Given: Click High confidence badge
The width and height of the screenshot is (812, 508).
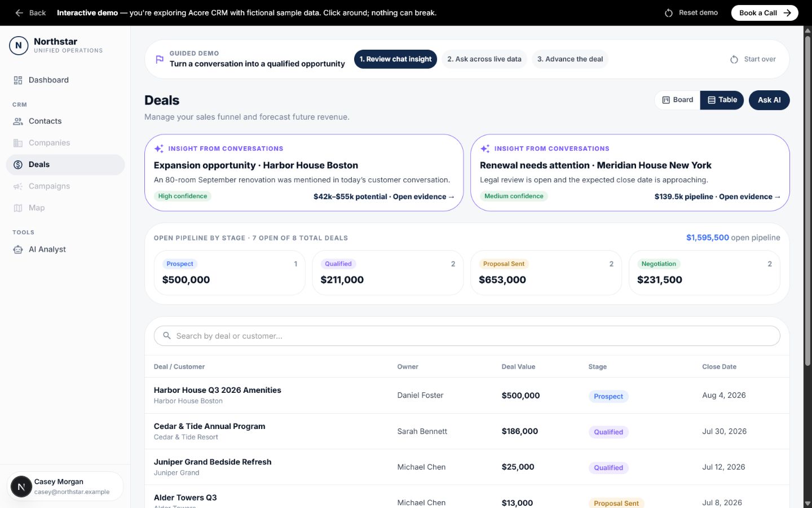Looking at the screenshot, I should point(183,196).
